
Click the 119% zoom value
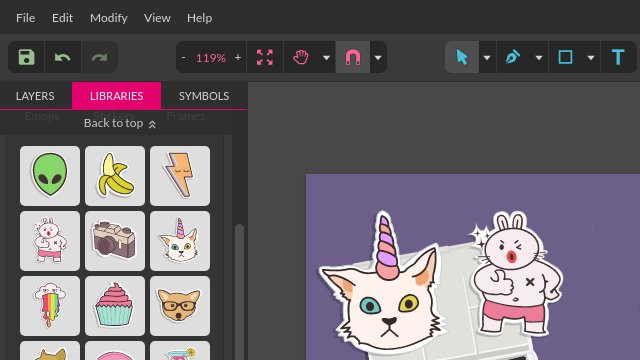(211, 58)
